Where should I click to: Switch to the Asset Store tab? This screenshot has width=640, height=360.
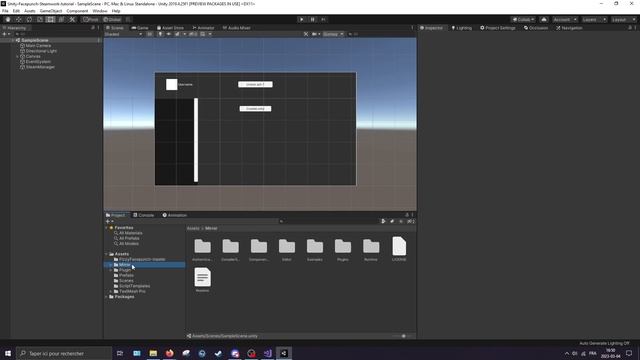tap(170, 28)
